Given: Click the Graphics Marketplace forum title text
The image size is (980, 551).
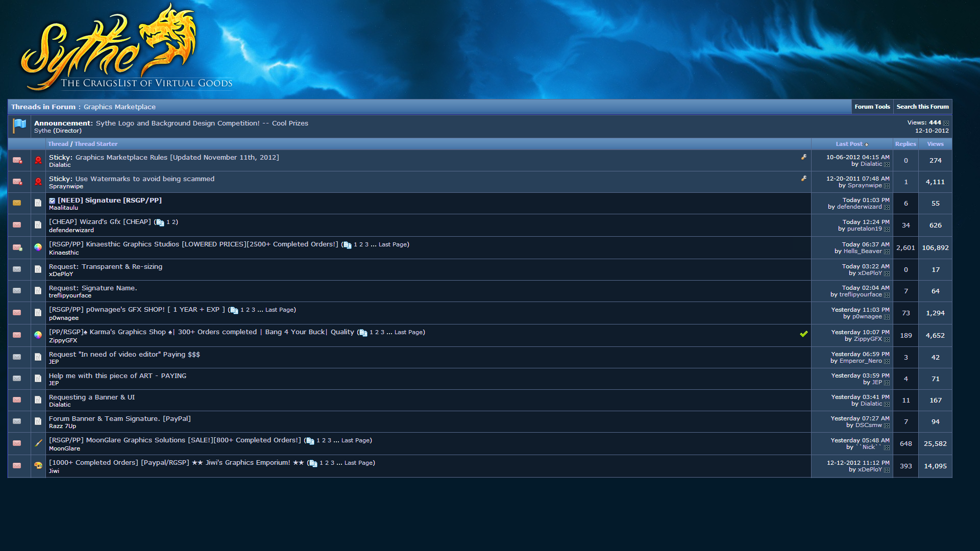Looking at the screenshot, I should [119, 107].
